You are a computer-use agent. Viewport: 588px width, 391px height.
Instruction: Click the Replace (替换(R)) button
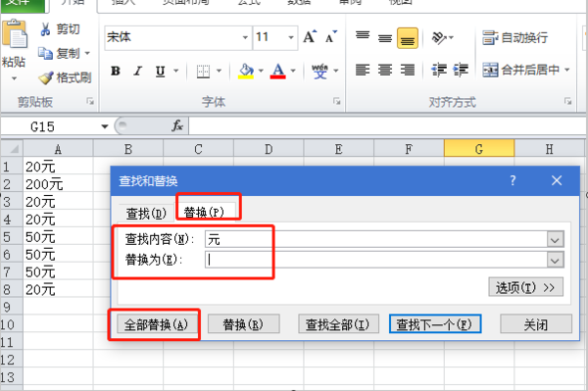(243, 324)
